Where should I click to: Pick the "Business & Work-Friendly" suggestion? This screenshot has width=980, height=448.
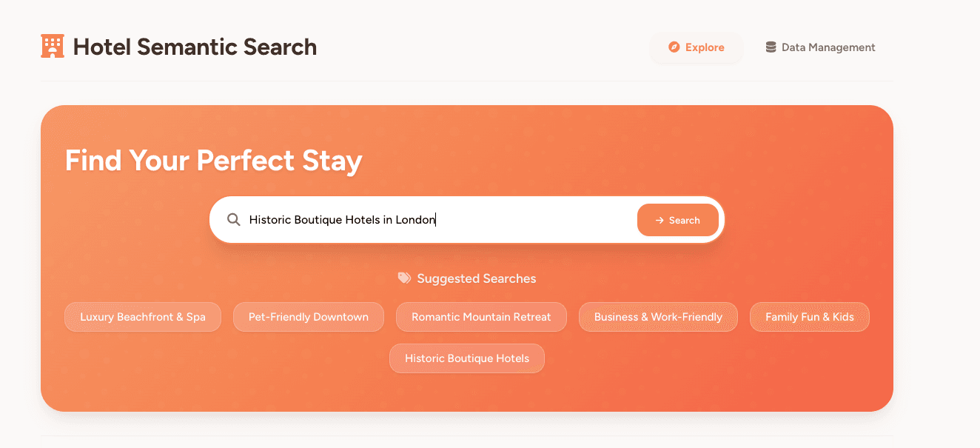[657, 316]
